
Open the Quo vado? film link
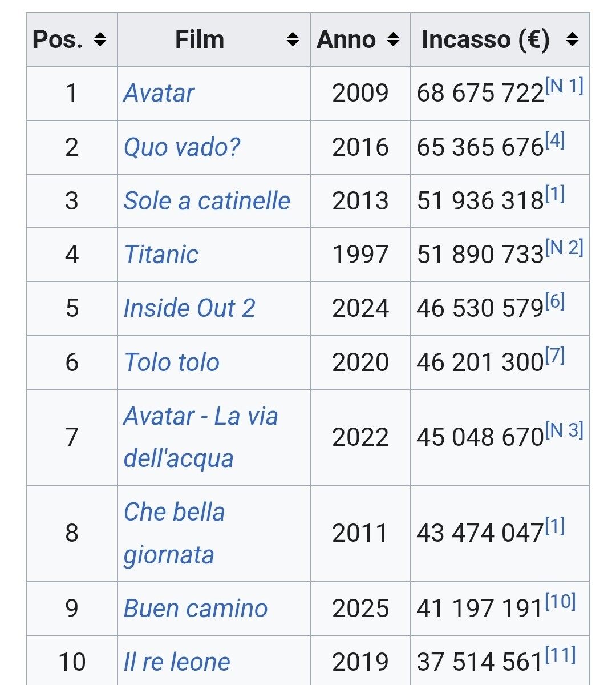182,147
